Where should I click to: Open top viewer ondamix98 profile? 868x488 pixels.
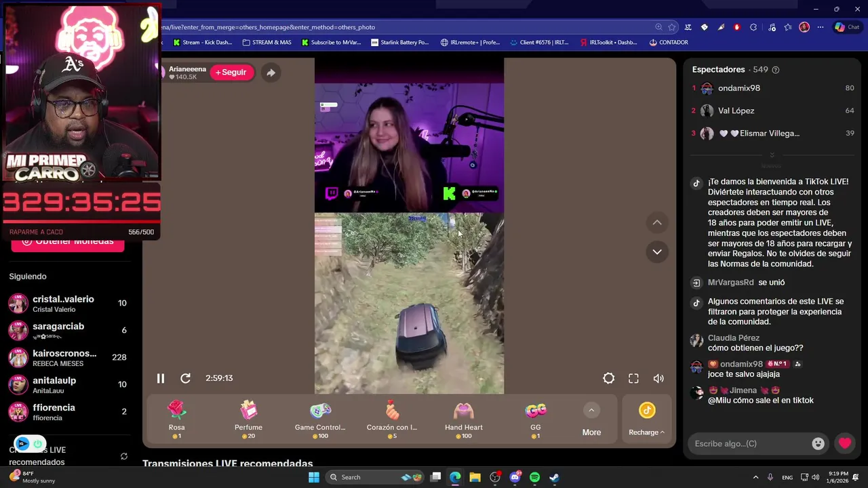[x=772, y=88]
